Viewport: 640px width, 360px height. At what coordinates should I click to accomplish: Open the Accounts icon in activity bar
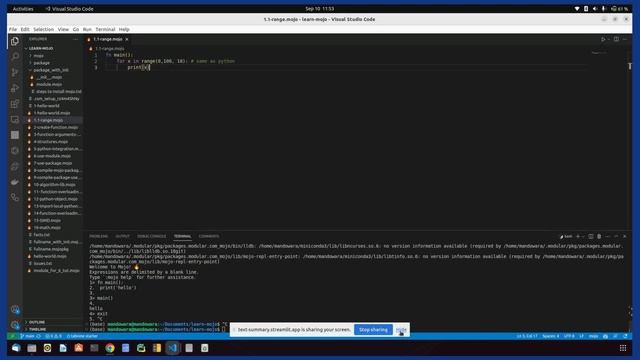15,309
